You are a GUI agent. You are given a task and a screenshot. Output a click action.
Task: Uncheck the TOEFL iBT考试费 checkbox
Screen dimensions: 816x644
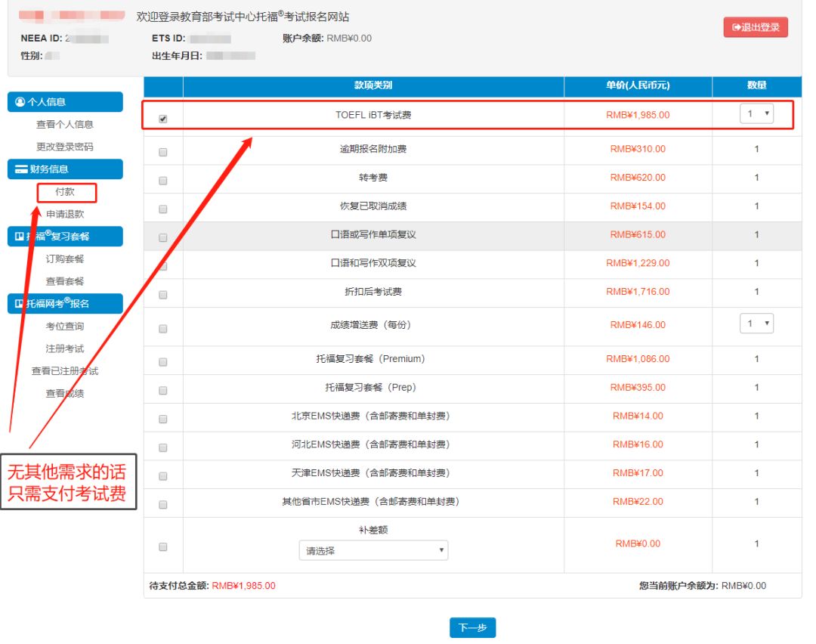[x=163, y=119]
